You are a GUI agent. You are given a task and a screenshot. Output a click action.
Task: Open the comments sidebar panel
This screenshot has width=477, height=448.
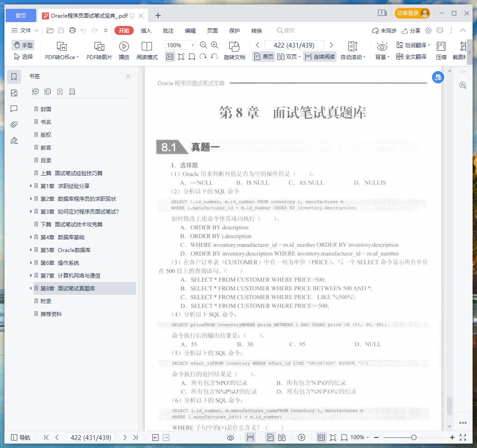click(14, 109)
